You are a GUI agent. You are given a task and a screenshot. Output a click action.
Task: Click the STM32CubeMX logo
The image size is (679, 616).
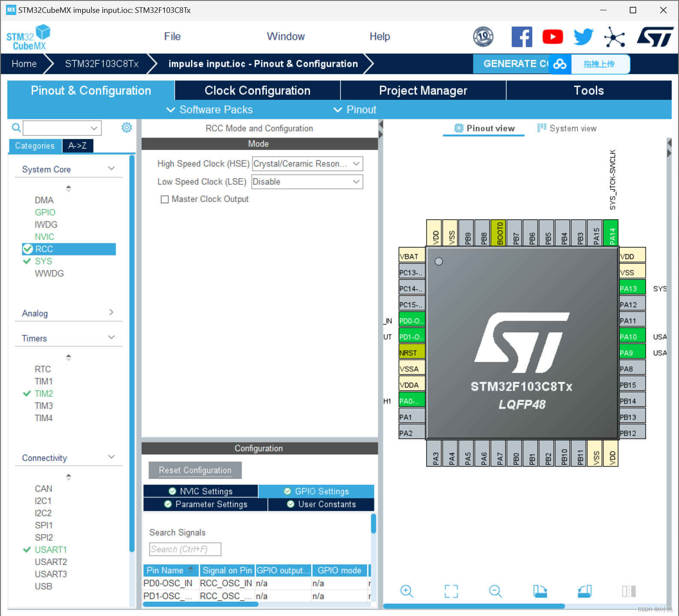28,38
